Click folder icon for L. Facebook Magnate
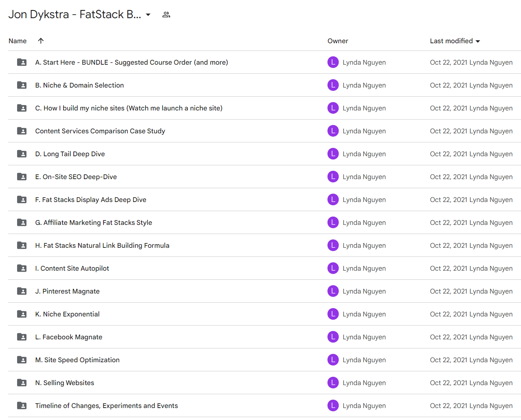Image resolution: width=521 pixels, height=420 pixels. pos(22,337)
